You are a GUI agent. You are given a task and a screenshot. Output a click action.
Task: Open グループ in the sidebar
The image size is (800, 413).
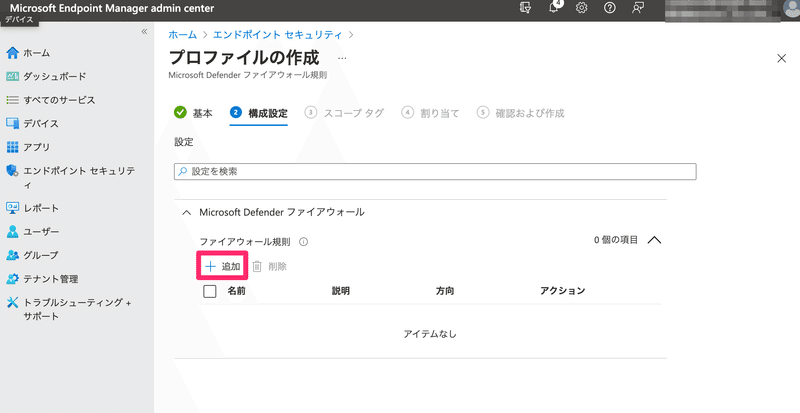(x=32, y=255)
